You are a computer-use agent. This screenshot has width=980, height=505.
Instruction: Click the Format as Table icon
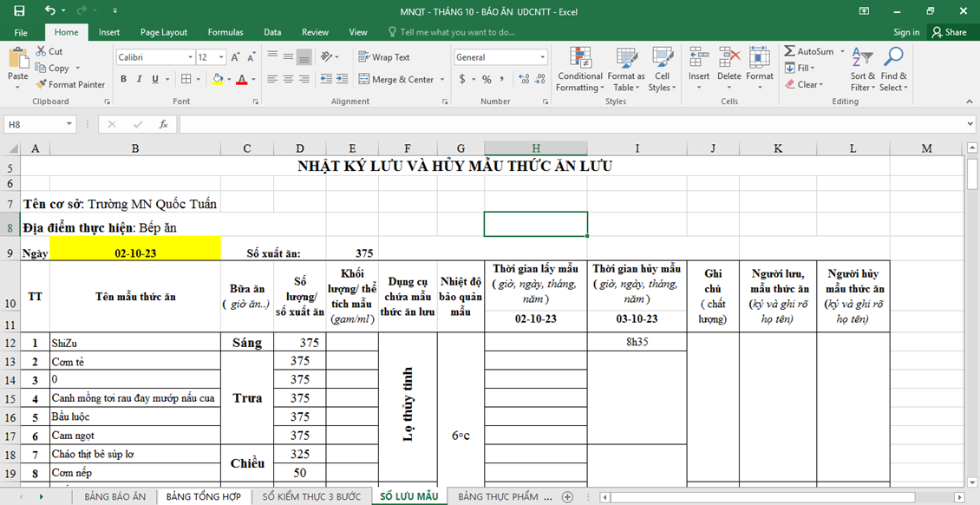(x=624, y=69)
